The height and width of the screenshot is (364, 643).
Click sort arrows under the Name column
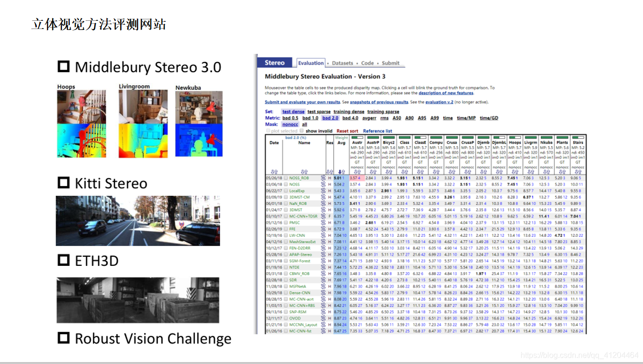point(304,172)
